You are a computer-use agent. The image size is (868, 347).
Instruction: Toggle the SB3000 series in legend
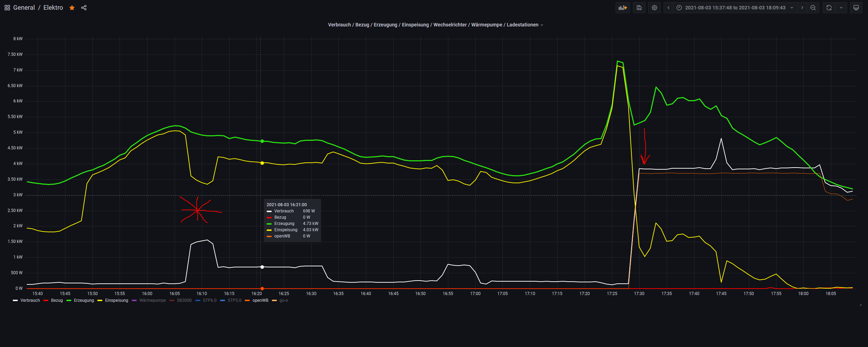pos(184,300)
